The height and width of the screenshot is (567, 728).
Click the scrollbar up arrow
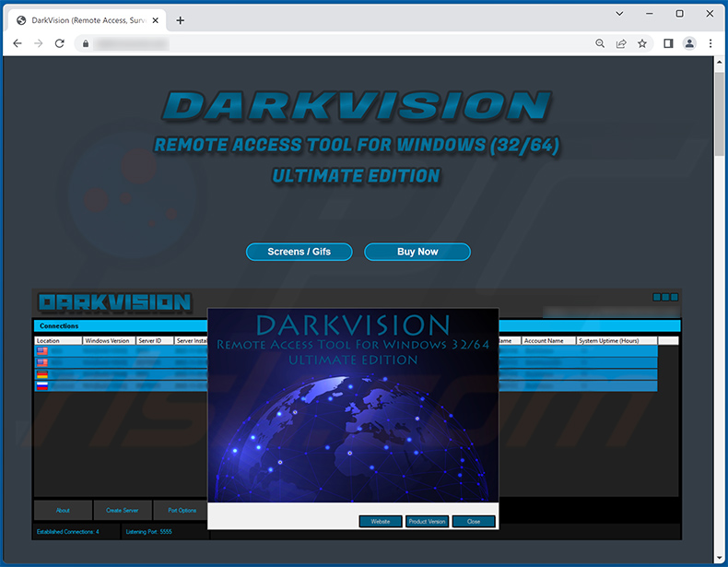719,62
